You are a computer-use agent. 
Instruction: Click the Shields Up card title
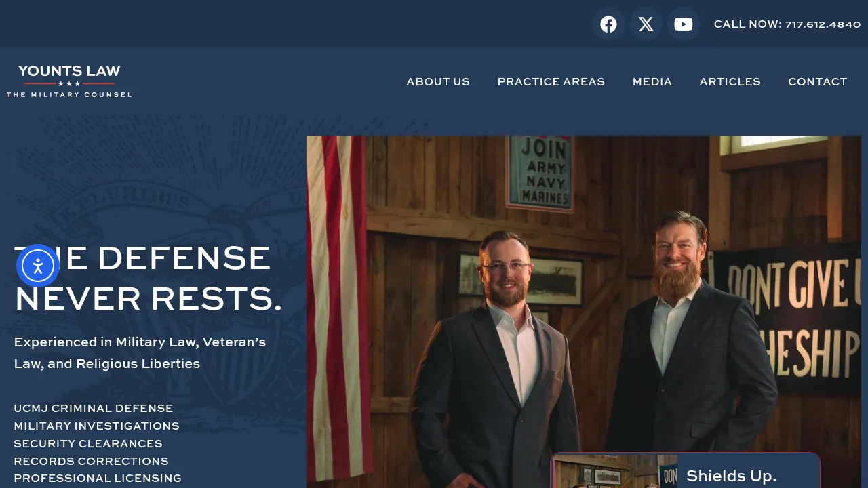pyautogui.click(x=731, y=476)
